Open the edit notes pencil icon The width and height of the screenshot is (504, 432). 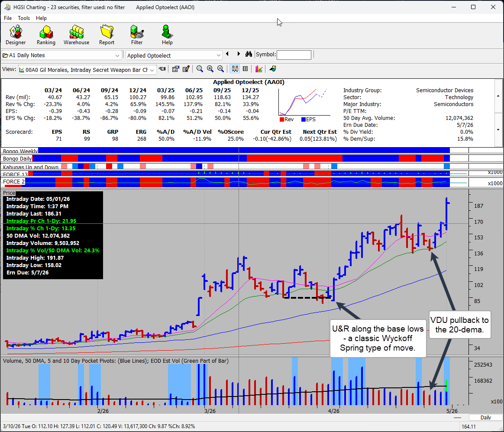[x=186, y=69]
